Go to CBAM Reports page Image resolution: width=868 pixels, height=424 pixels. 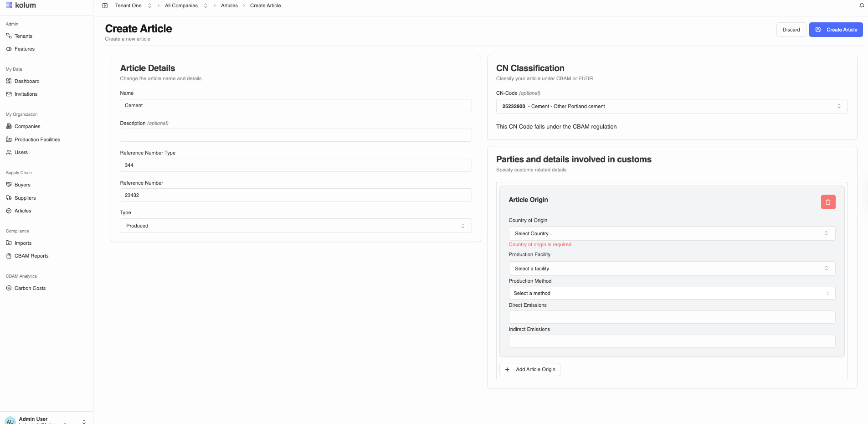(x=31, y=256)
